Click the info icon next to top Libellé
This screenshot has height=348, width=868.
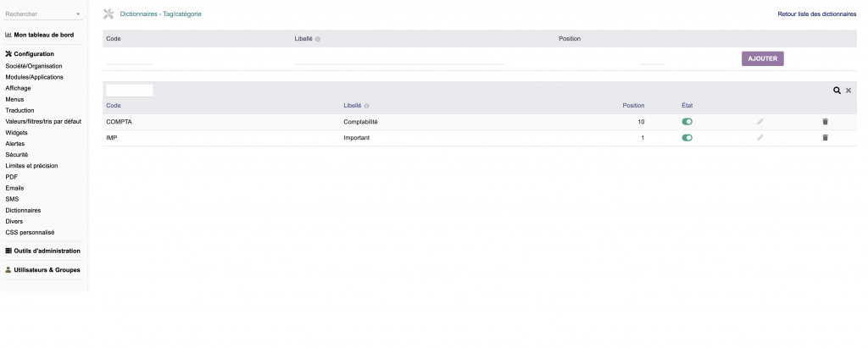[x=318, y=39]
